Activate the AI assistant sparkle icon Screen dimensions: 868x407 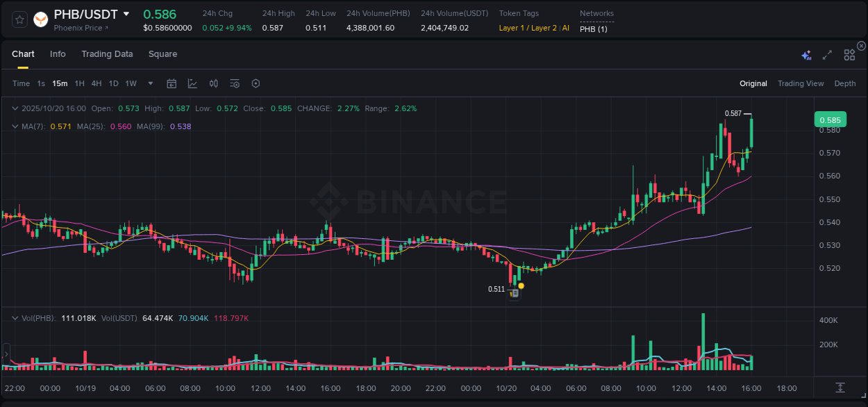coord(806,54)
